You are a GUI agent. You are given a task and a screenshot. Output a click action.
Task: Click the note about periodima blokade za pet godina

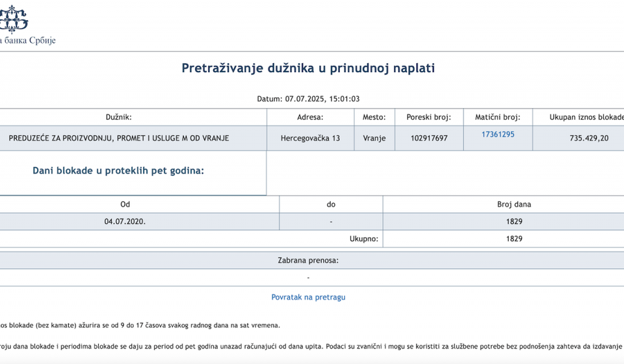[312, 346]
